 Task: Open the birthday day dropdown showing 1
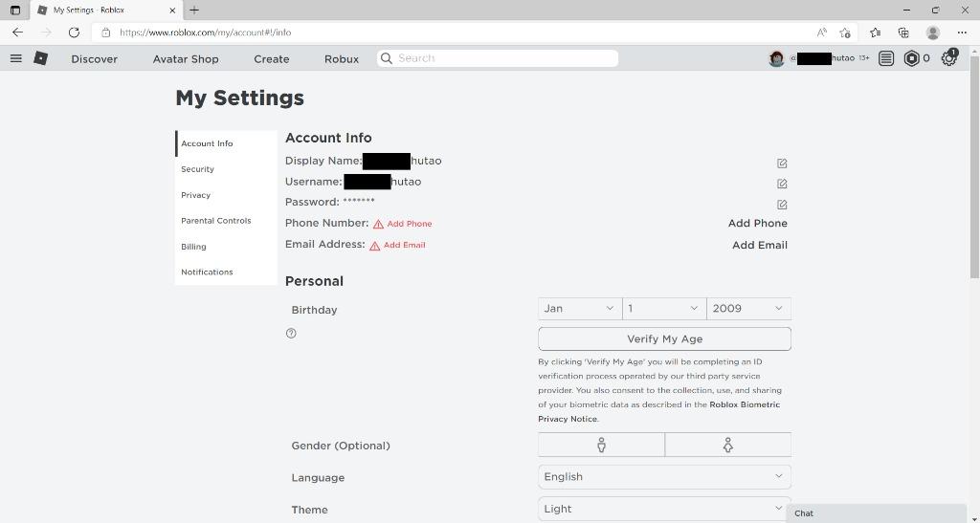(x=664, y=308)
